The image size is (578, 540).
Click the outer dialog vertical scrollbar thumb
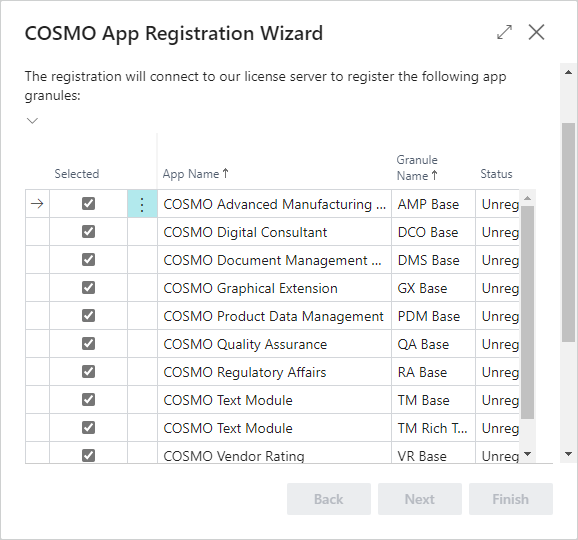[568, 232]
